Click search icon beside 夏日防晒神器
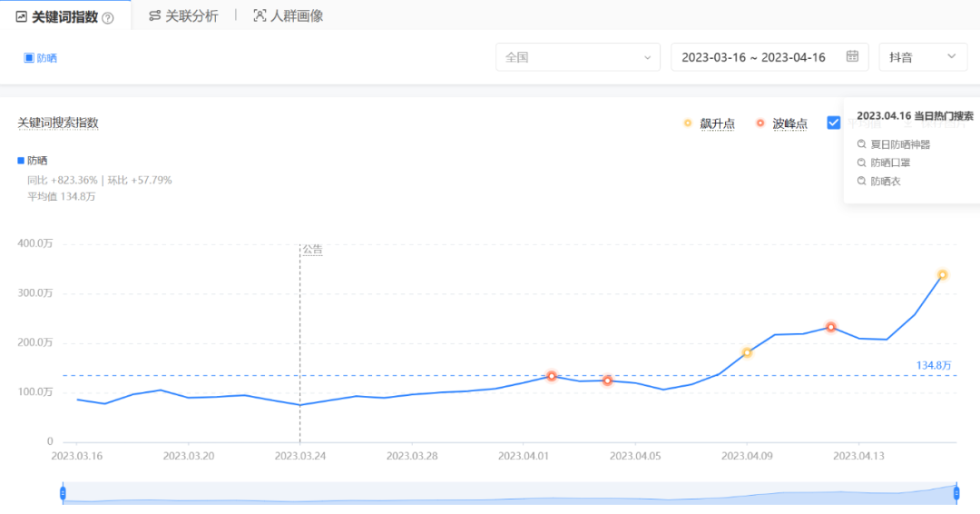 click(861, 143)
